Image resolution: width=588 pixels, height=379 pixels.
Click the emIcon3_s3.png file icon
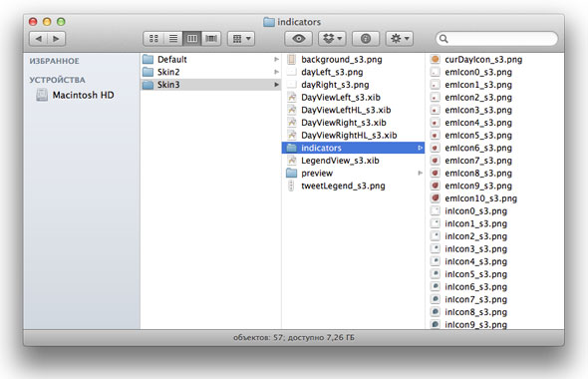pos(435,110)
